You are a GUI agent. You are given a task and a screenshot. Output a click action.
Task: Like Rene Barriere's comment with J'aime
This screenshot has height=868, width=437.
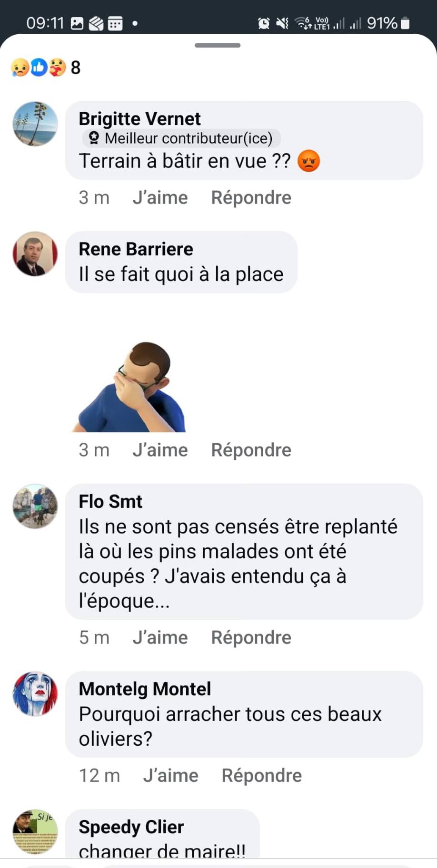[160, 450]
